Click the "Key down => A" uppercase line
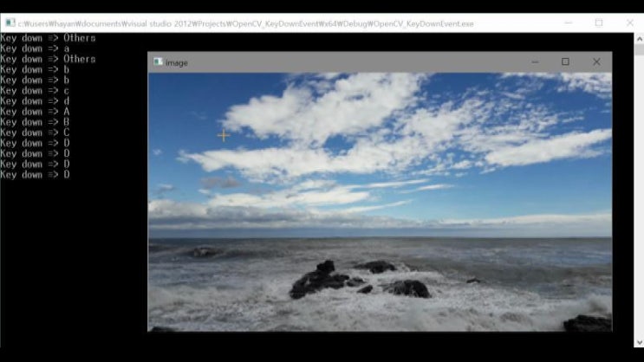The height and width of the screenshot is (362, 644). [35, 112]
